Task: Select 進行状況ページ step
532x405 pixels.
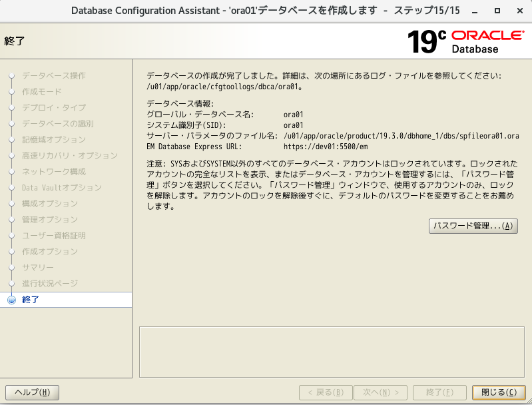Action: pos(49,284)
